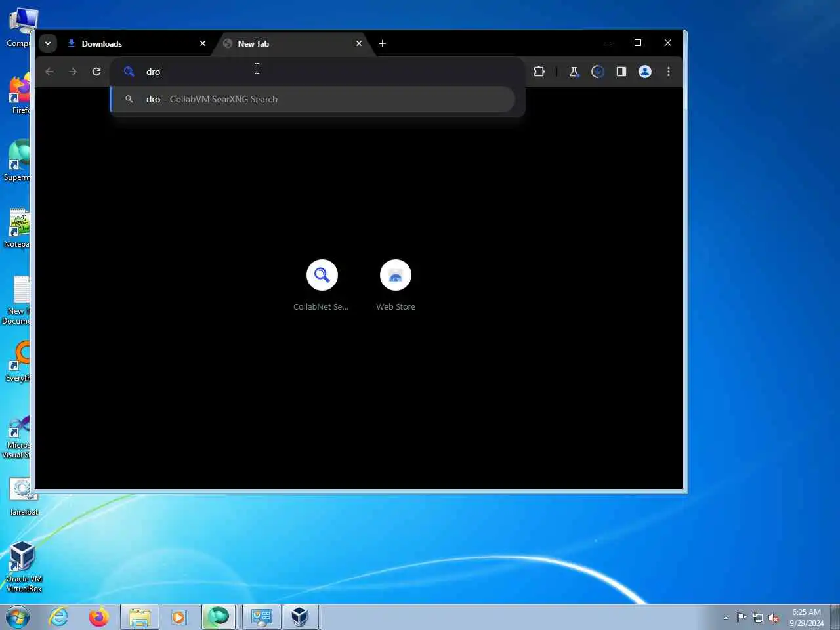Click the Show desktop strip
This screenshot has width=840, height=630.
pyautogui.click(x=835, y=617)
